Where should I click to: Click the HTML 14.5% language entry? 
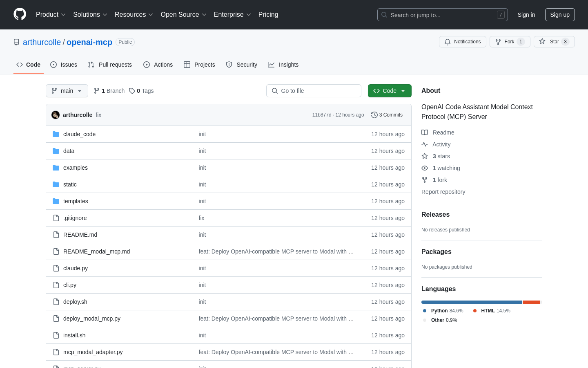pos(492,311)
